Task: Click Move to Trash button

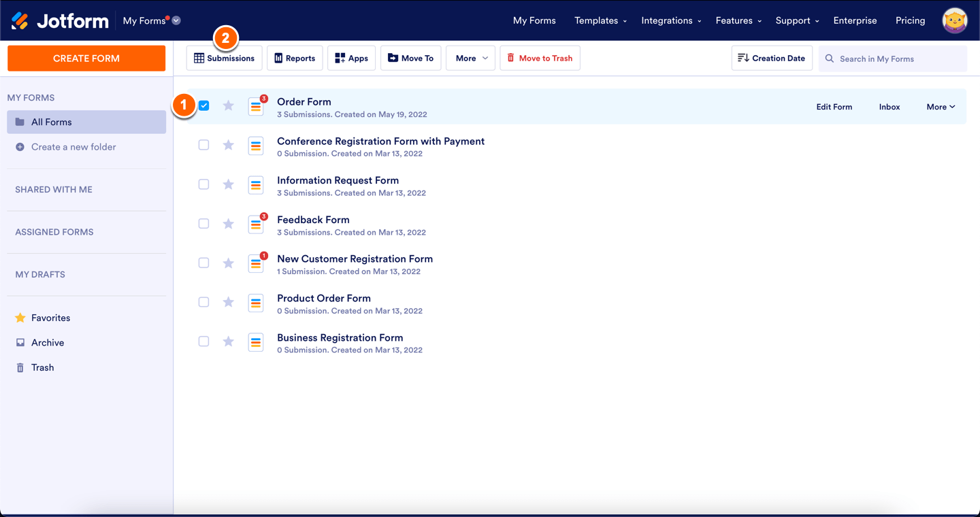Action: (x=540, y=59)
